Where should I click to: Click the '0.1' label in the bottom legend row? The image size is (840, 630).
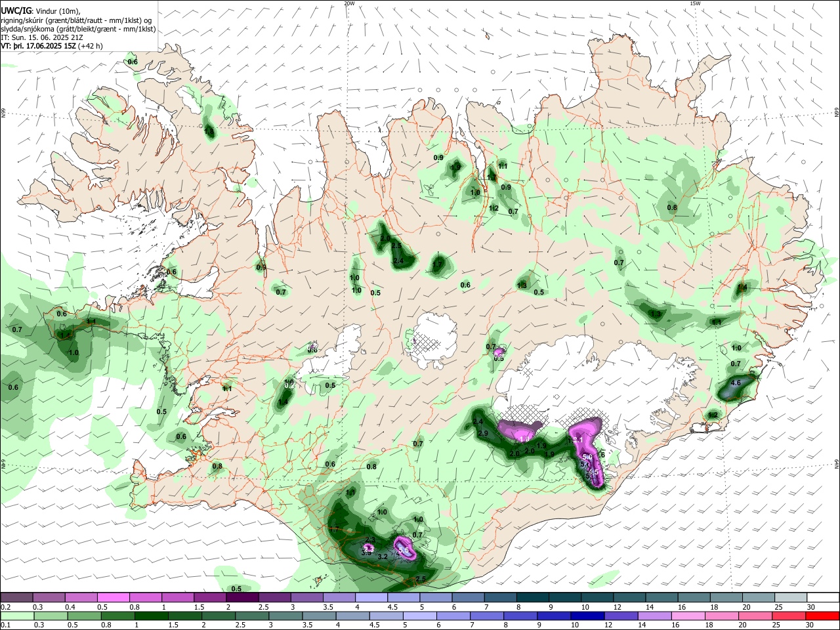[6, 625]
